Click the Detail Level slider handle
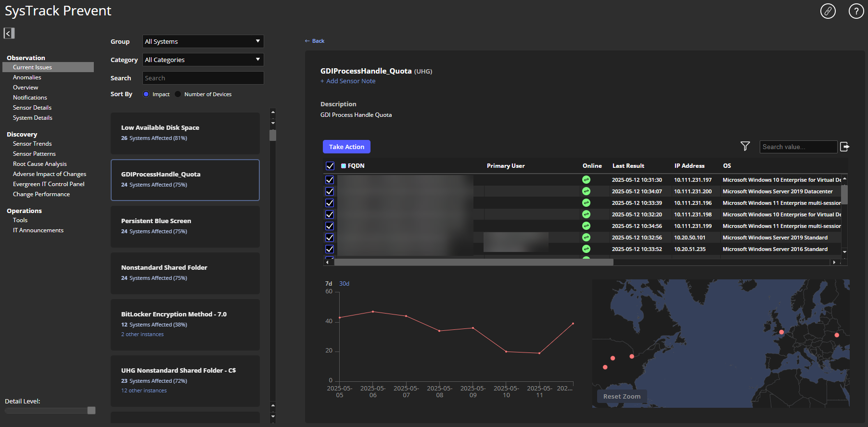The image size is (868, 427). pyautogui.click(x=91, y=410)
